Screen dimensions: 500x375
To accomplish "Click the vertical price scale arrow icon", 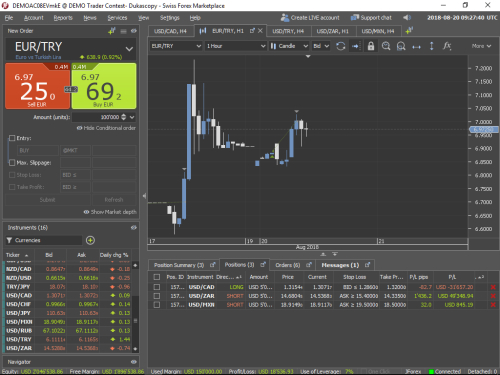I will click(432, 46).
